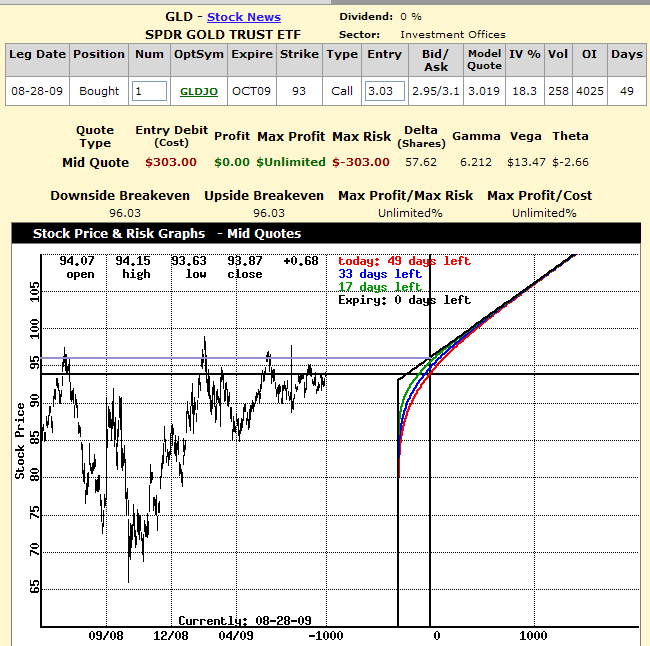This screenshot has height=646, width=650.
Task: Click the 'Currently: 08-28-09' chart label
Action: 245,621
